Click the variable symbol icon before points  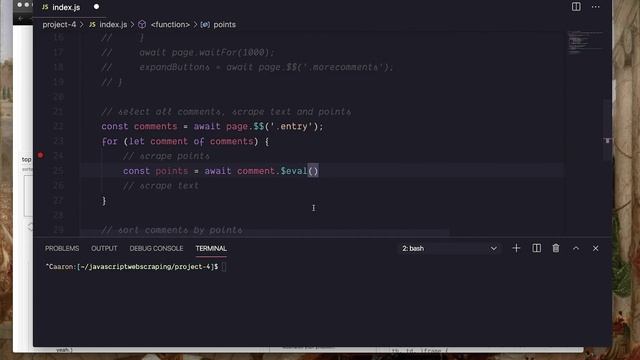(x=205, y=24)
